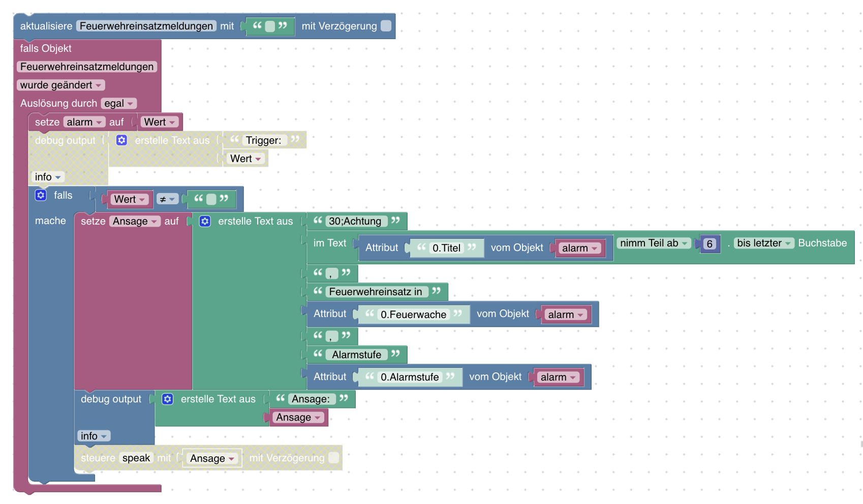Tick mit Verzögerung checkbox in steuere block
The width and height of the screenshot is (863, 504).
point(333,458)
